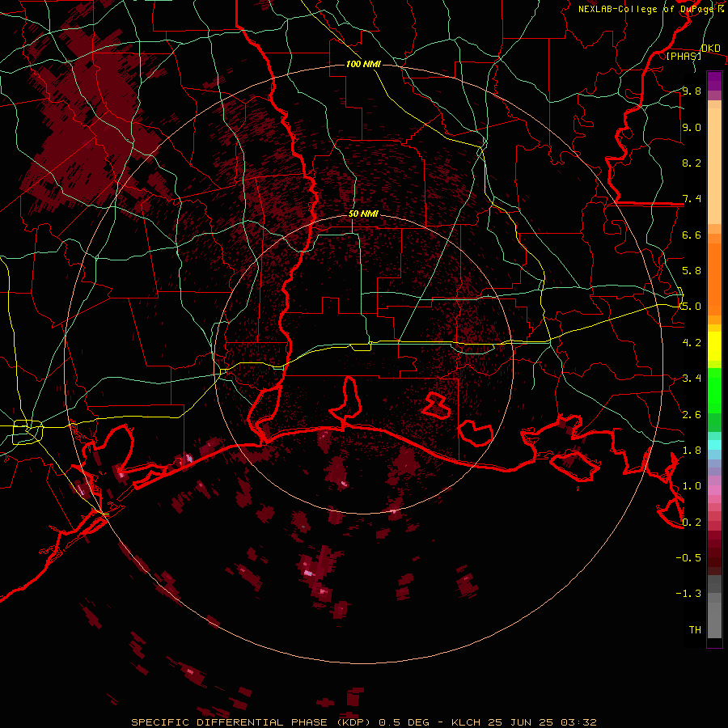Image resolution: width=728 pixels, height=728 pixels.
Task: Click the 9.0 scale value
Action: tap(692, 127)
